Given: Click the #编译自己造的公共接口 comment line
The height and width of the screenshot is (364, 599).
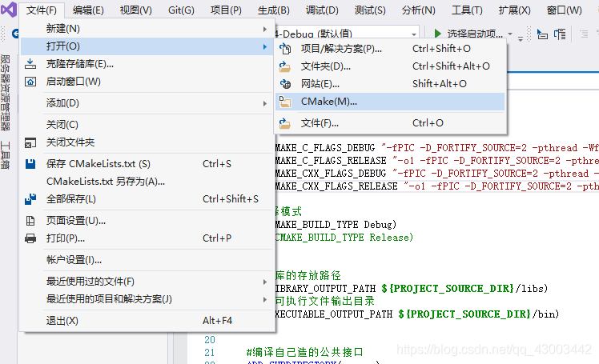Looking at the screenshot, I should 304,352.
